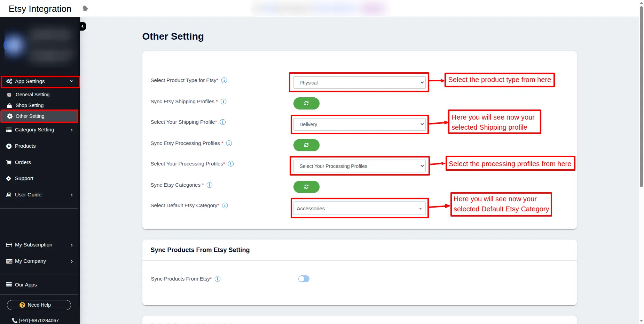
Task: Enable the Sync Products From Etsy toggle
Action: pyautogui.click(x=304, y=279)
